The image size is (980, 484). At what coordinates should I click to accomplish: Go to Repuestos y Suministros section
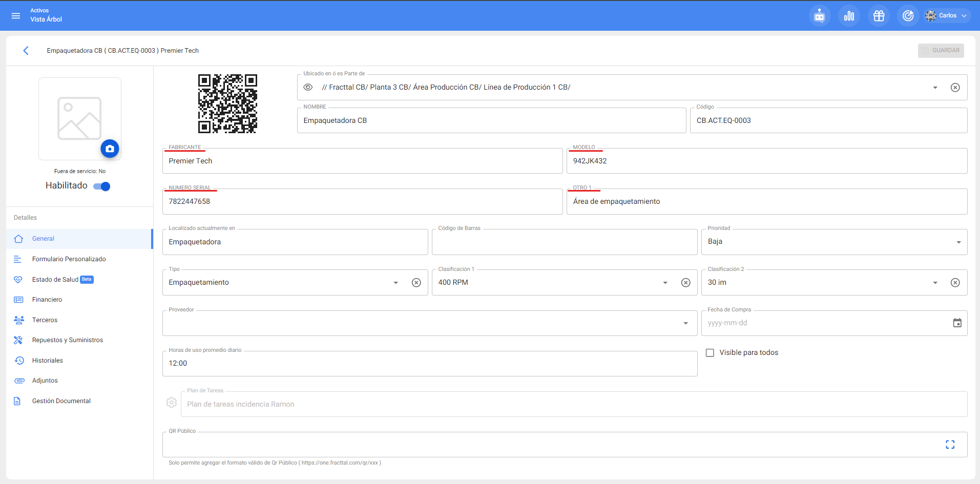point(67,340)
